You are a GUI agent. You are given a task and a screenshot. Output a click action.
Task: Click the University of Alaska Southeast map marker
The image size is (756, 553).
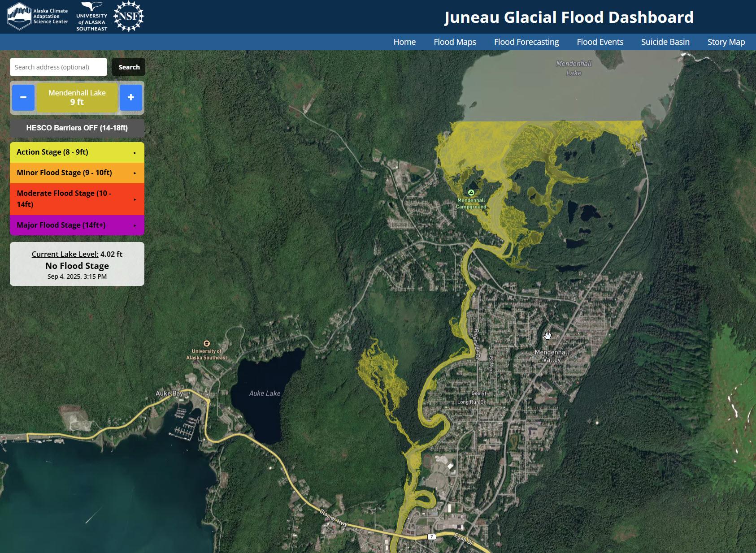click(x=207, y=344)
